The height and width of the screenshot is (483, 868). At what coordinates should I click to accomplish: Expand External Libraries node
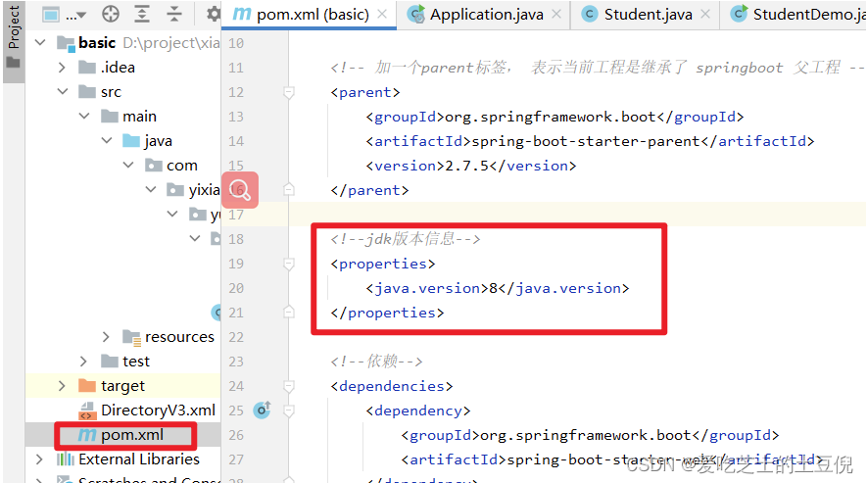[x=39, y=459]
